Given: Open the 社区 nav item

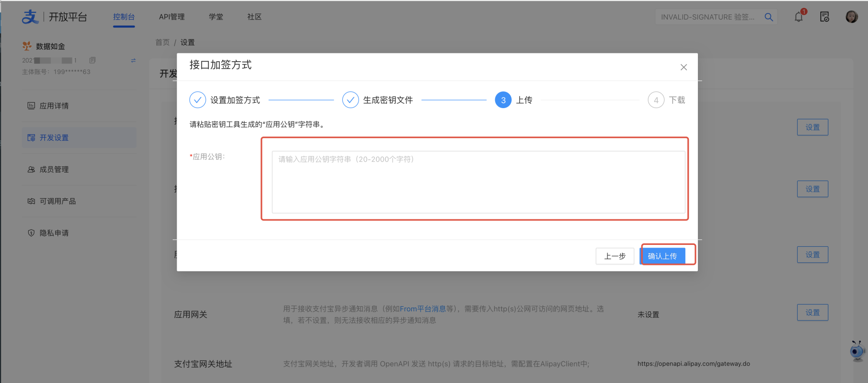Looking at the screenshot, I should [254, 17].
